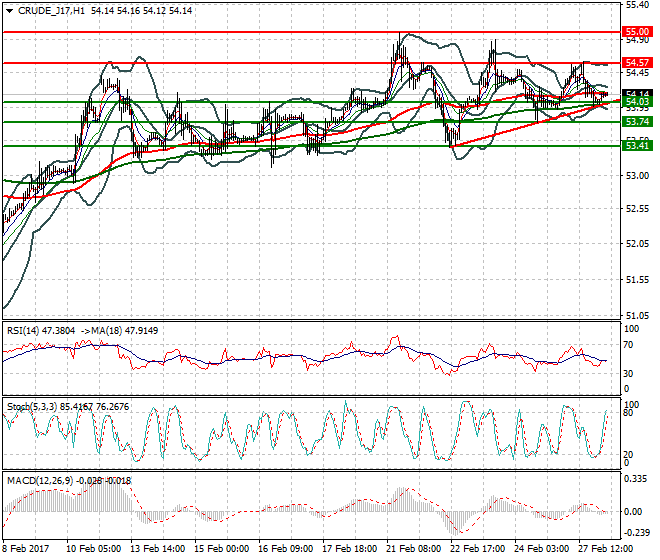Click the 51.05 price scale value

(x=637, y=315)
